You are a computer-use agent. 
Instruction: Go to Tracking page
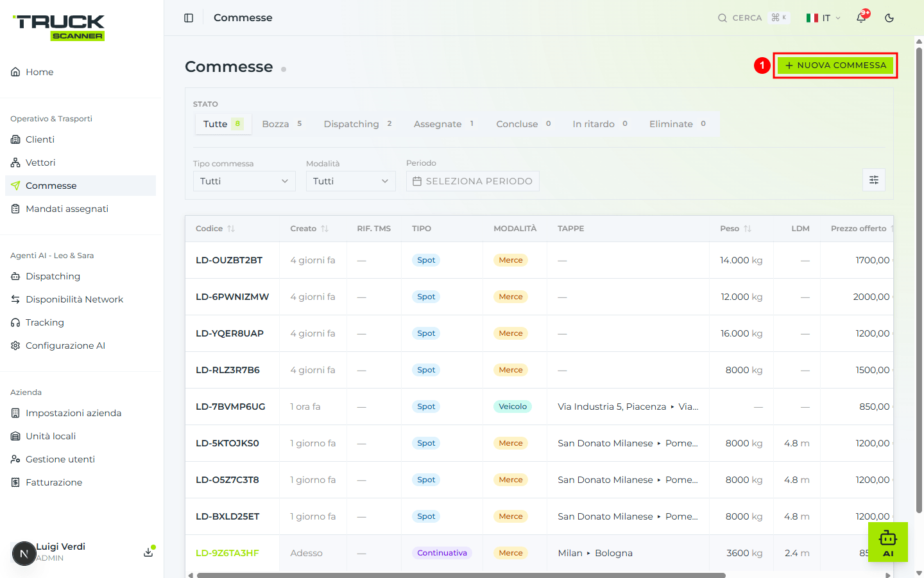[x=80, y=322]
